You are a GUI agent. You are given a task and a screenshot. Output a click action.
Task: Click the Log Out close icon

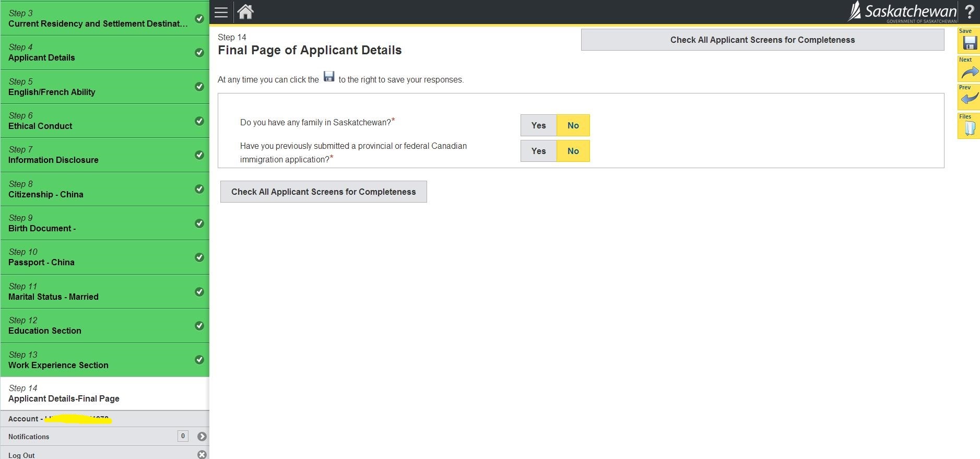(x=202, y=455)
